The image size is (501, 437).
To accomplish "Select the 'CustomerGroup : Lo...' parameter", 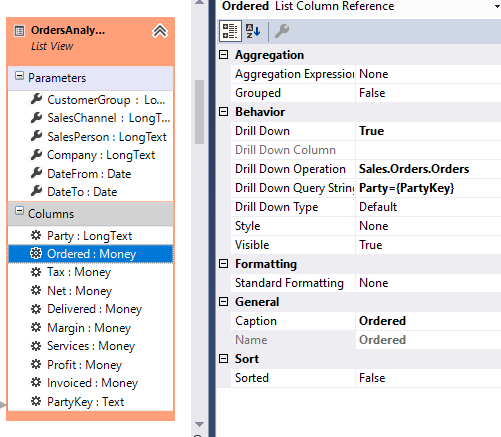I will point(91,99).
